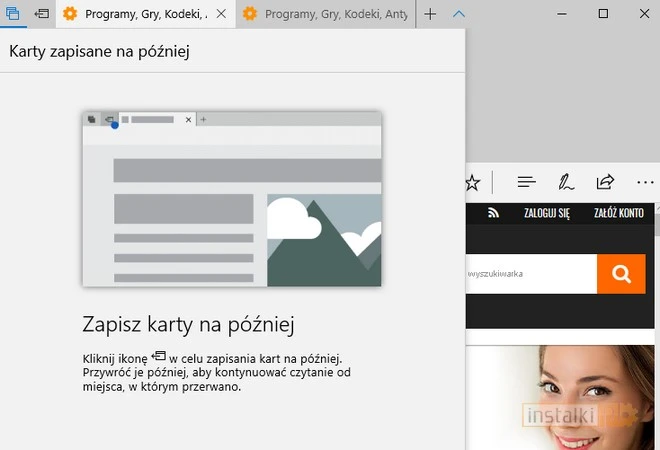The width and height of the screenshot is (660, 450).
Task: Open the Hub three-lines icon
Action: coord(527,182)
